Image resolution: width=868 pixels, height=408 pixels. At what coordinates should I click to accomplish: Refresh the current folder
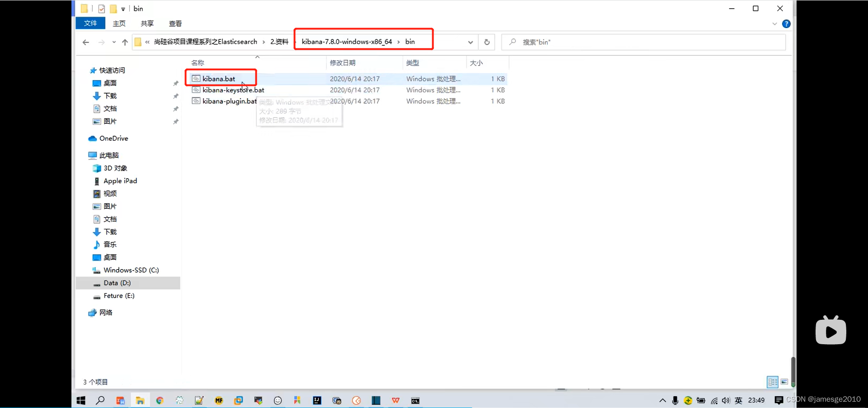coord(487,42)
